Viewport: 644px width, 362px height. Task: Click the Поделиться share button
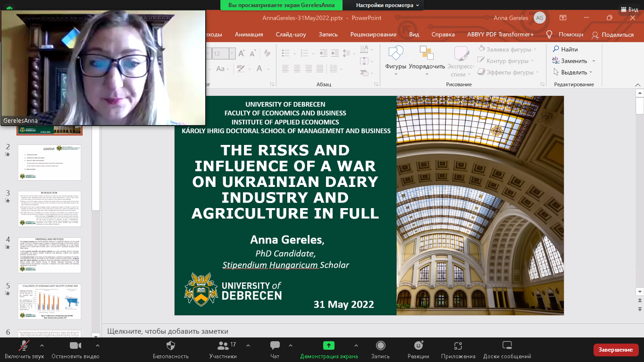pos(613,34)
